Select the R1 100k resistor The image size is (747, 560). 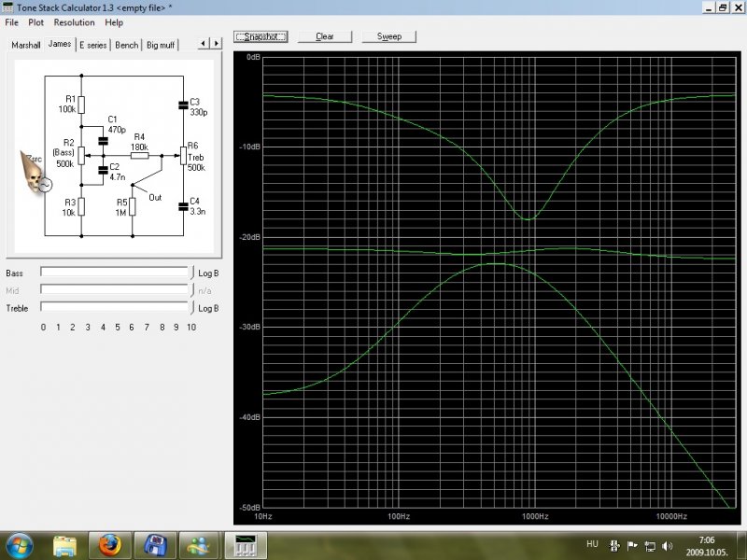point(81,105)
